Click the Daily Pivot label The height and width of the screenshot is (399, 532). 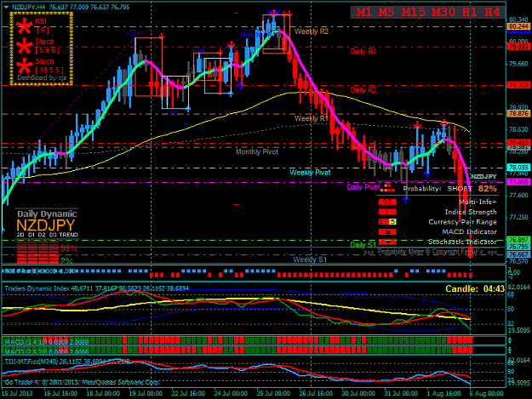363,187
